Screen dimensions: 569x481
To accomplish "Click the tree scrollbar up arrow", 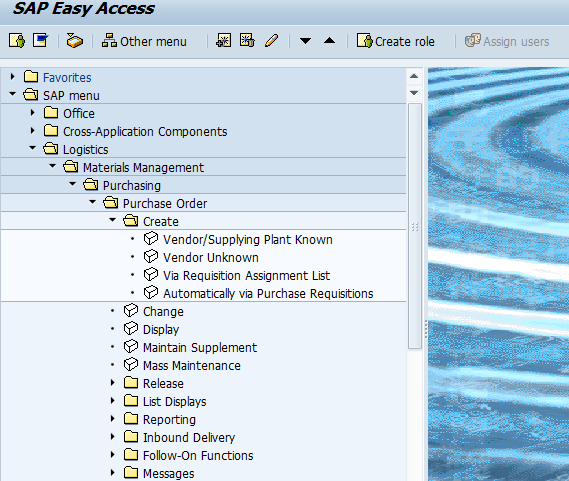I will pos(414,76).
